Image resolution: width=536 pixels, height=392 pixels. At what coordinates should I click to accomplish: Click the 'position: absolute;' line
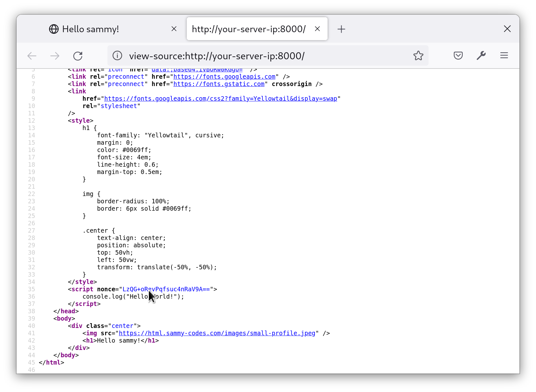132,245
